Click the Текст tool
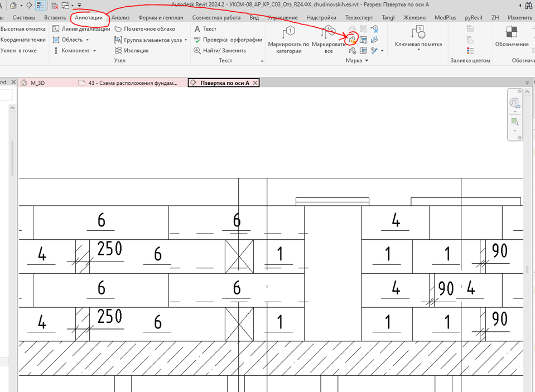 [205, 29]
